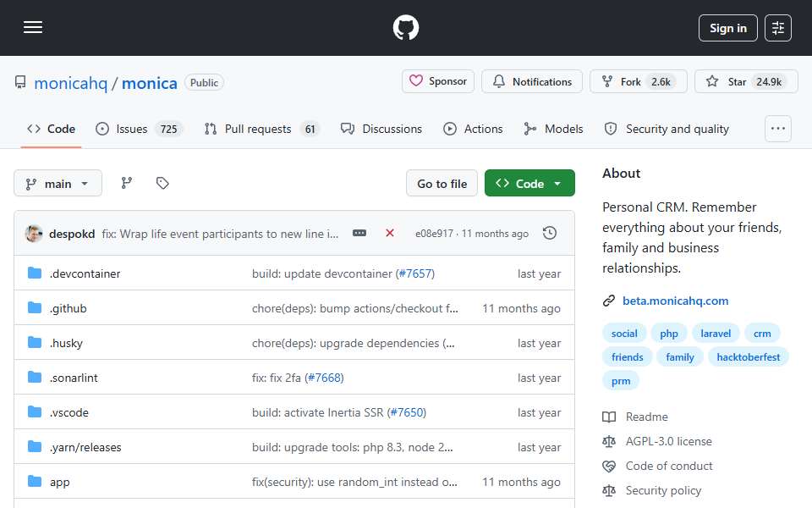812x508 pixels.
Task: Switch to the Issues tab
Action: click(x=139, y=129)
